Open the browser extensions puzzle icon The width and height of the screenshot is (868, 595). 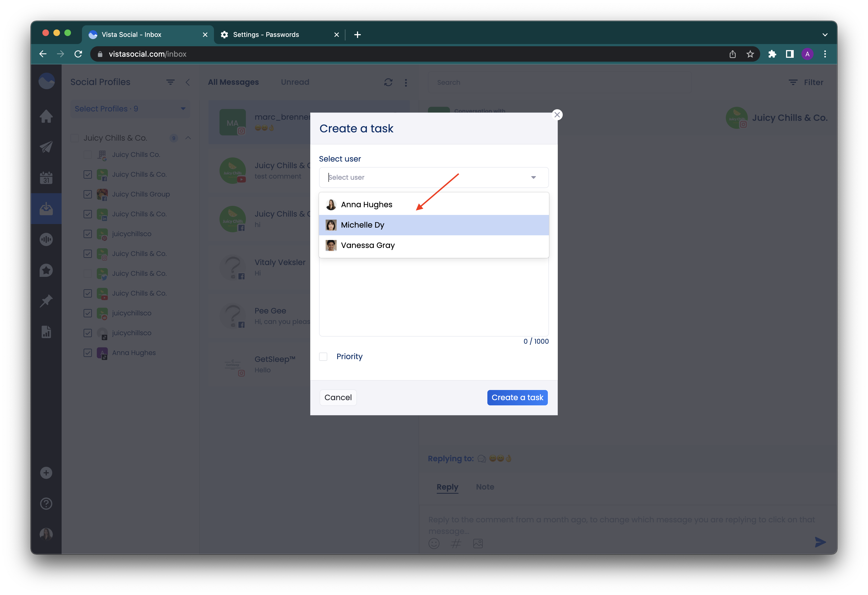tap(772, 54)
